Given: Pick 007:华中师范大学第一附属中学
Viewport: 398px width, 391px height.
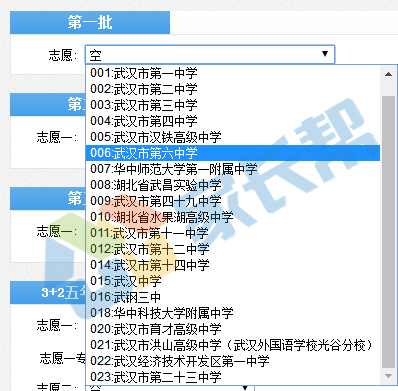Looking at the screenshot, I should pyautogui.click(x=233, y=169).
